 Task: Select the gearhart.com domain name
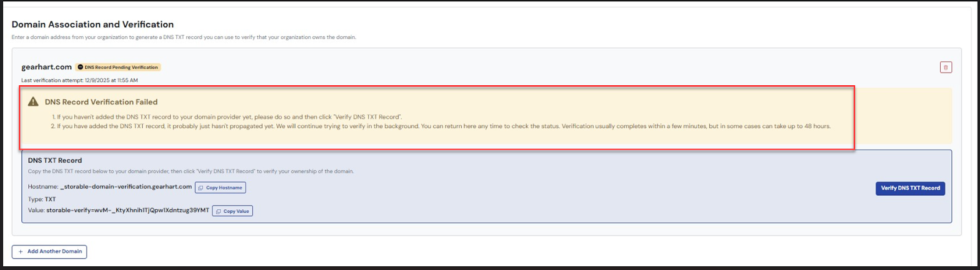[46, 67]
